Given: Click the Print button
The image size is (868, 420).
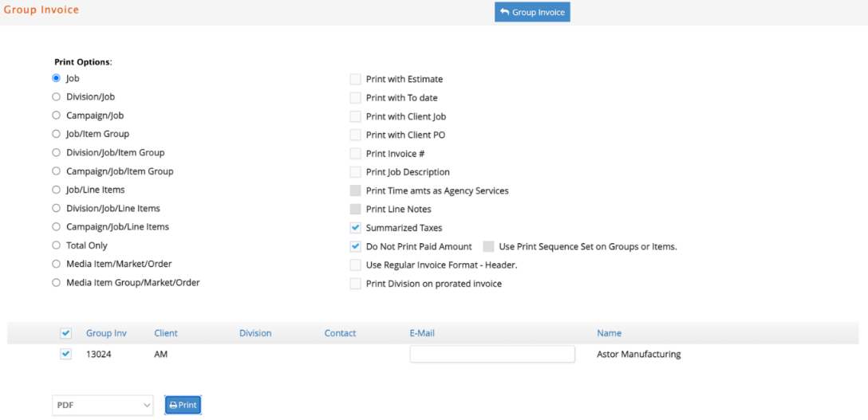Looking at the screenshot, I should pyautogui.click(x=183, y=405).
